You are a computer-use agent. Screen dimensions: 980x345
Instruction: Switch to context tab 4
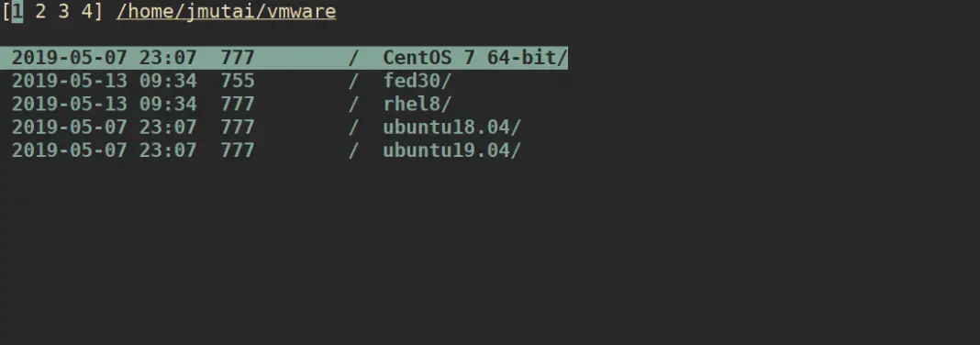point(87,12)
